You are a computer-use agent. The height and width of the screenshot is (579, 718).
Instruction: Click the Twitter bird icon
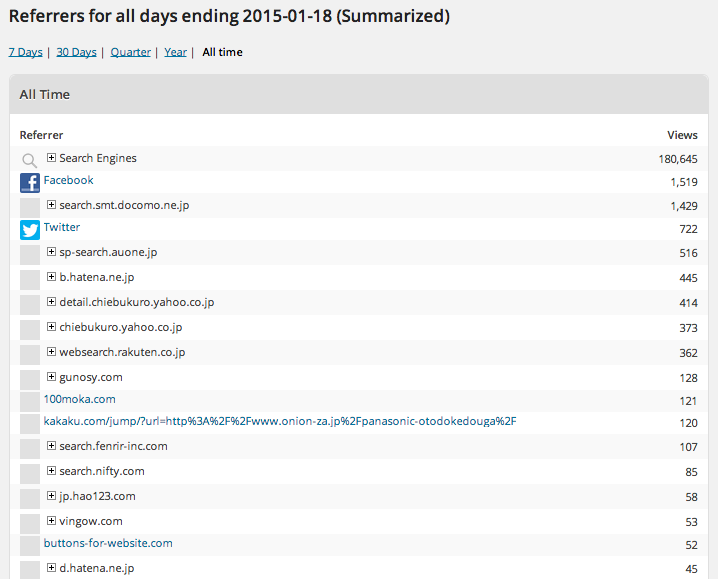(x=30, y=230)
